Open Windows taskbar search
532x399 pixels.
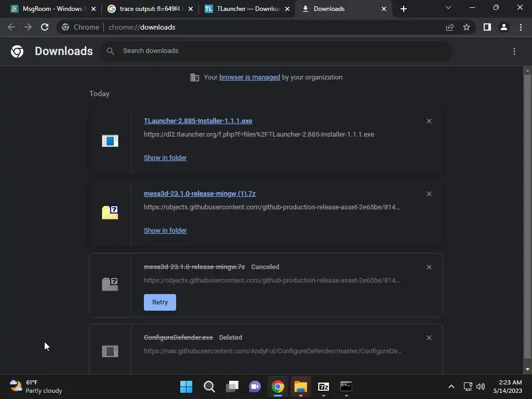209,387
